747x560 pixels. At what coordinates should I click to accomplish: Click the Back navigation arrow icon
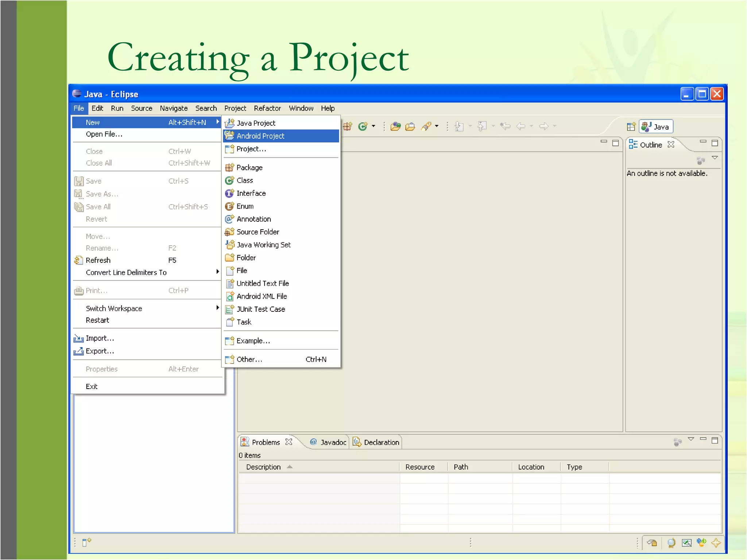tap(521, 127)
